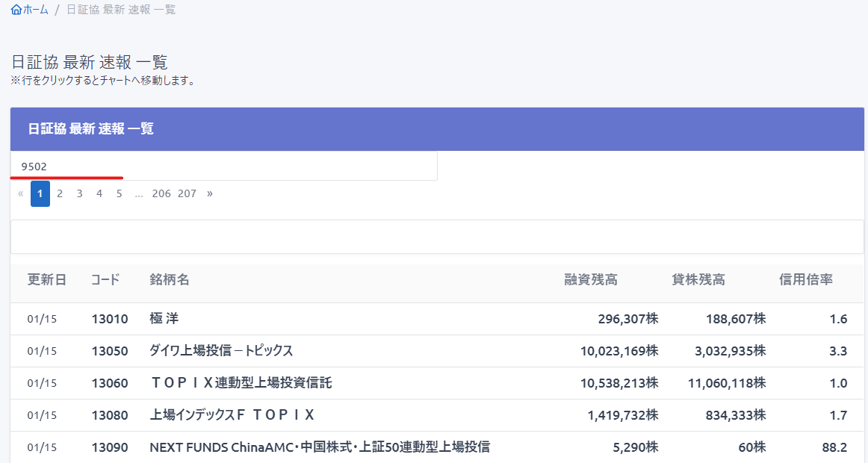
Task: Go to pagination page 2
Action: (x=60, y=193)
